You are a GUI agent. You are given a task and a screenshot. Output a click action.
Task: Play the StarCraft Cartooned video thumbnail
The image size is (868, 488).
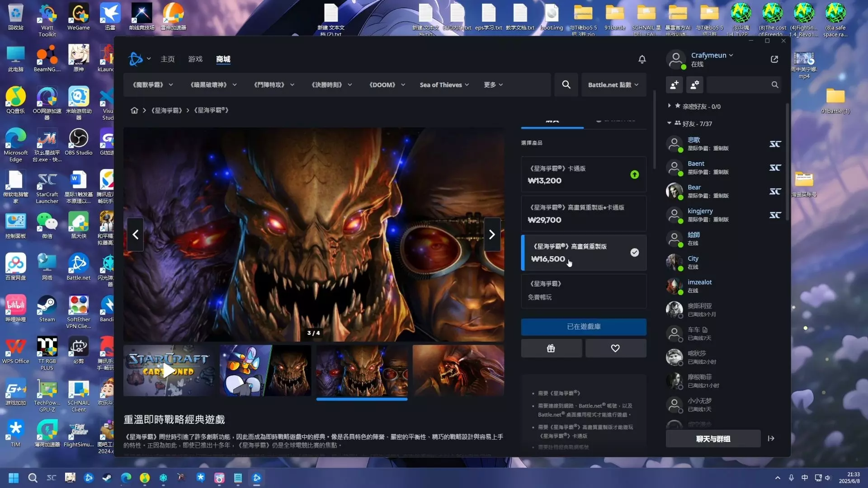click(169, 371)
